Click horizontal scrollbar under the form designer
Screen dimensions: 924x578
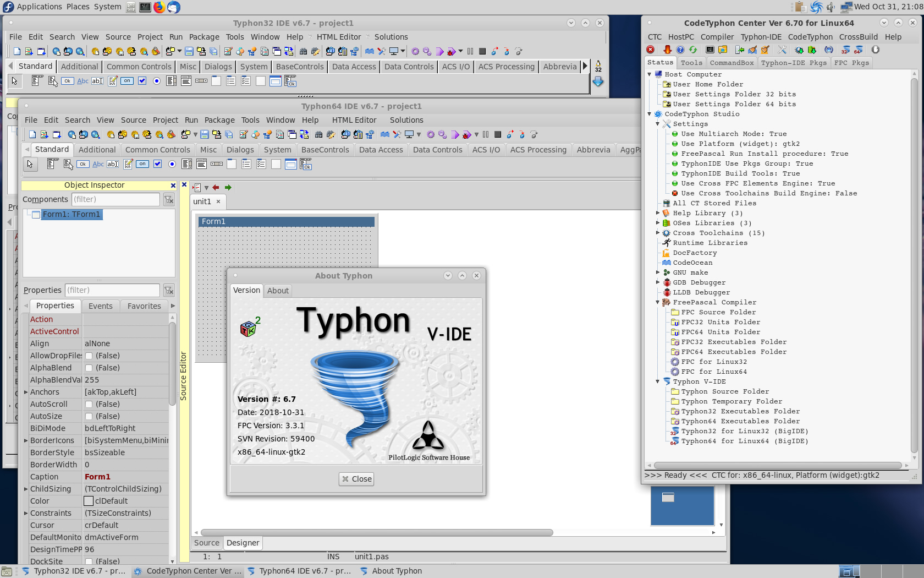coord(377,532)
